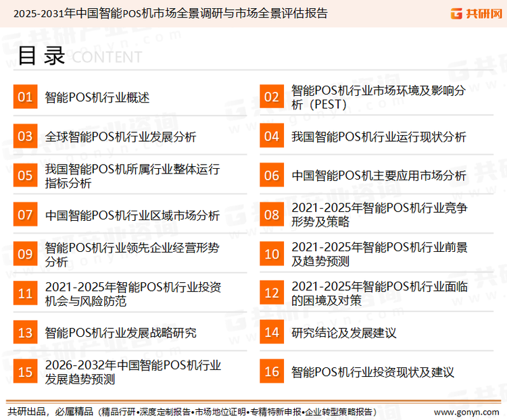Click the orange 02 number box
Image resolution: width=507 pixels, height=420 pixels.
(272, 97)
